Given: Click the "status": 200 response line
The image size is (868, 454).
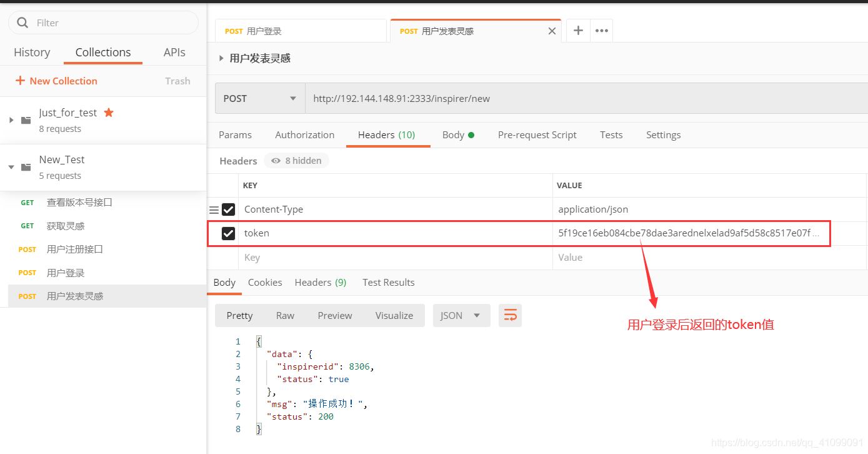Looking at the screenshot, I should coord(300,416).
